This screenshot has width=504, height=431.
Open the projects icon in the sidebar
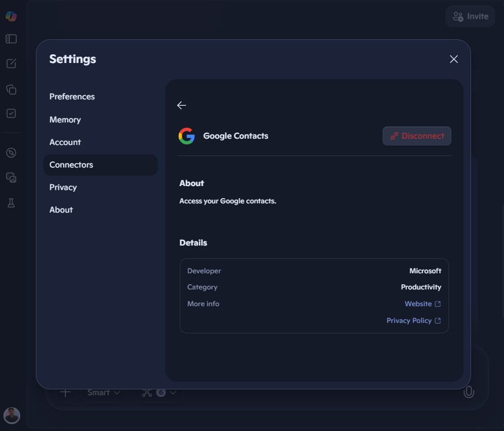coord(10,90)
